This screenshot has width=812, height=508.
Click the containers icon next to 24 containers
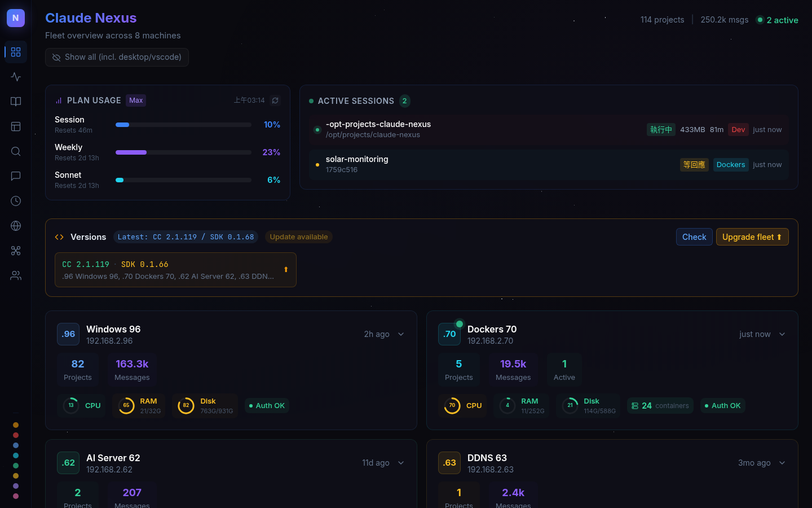[x=635, y=406]
